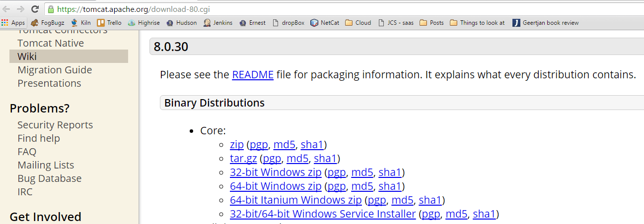Open the Jenkins bookmark
This screenshot has height=224, width=644.
(218, 23)
